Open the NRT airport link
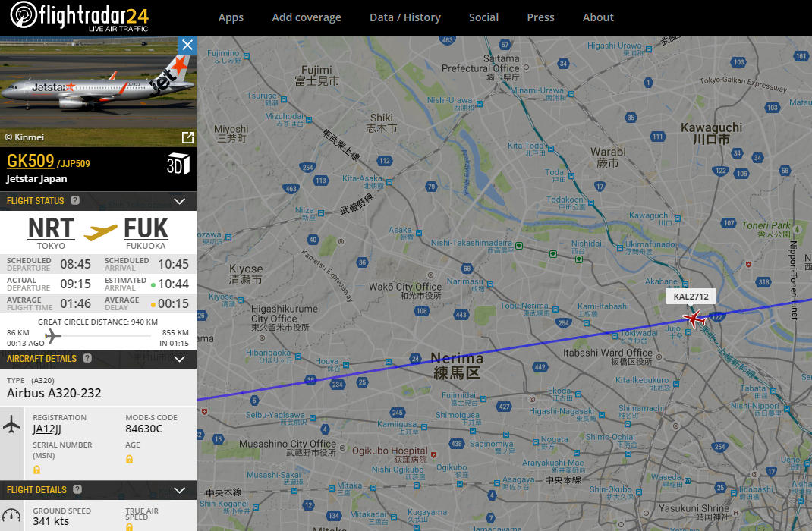812x531 pixels. click(52, 228)
